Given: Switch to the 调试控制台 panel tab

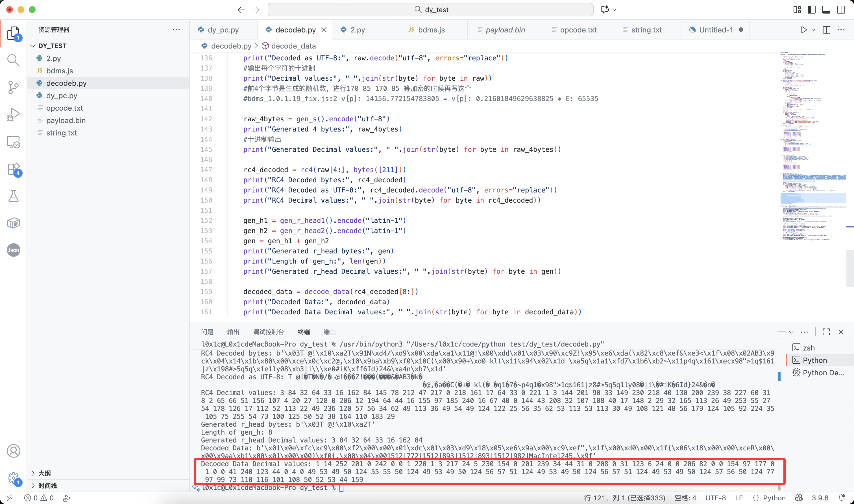Looking at the screenshot, I should pyautogui.click(x=268, y=332).
